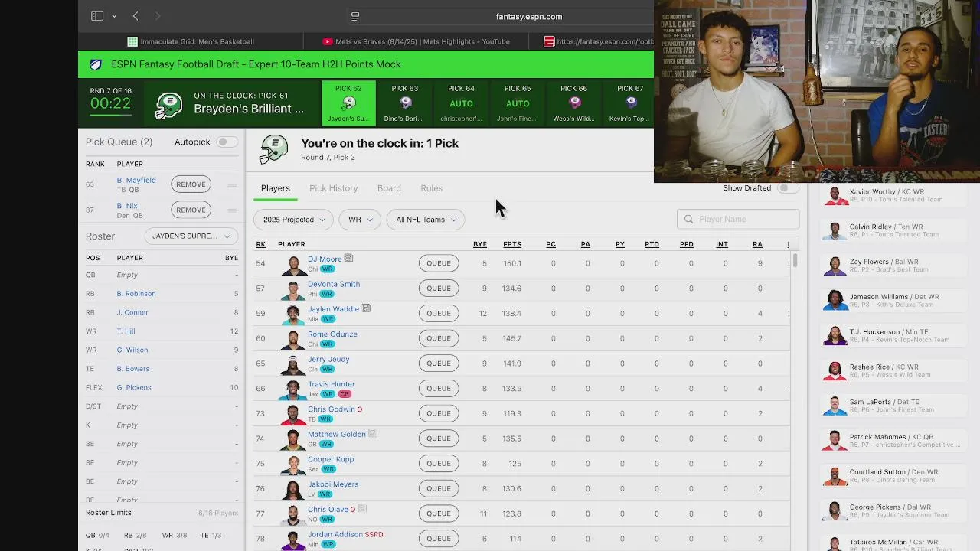
Task: Click the fantasy football logo in green header
Action: (x=96, y=64)
